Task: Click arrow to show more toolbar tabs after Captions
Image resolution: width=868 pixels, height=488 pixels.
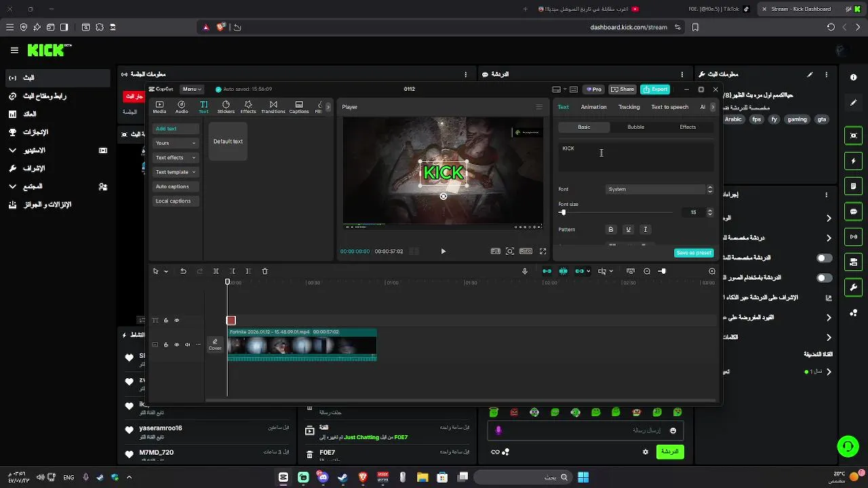Action: [x=328, y=107]
